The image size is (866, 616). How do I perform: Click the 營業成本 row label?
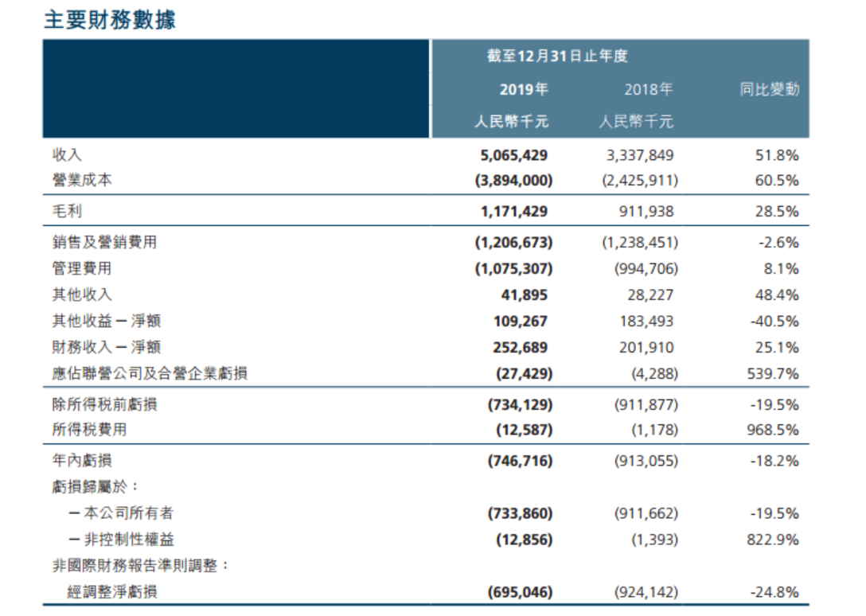tap(82, 180)
